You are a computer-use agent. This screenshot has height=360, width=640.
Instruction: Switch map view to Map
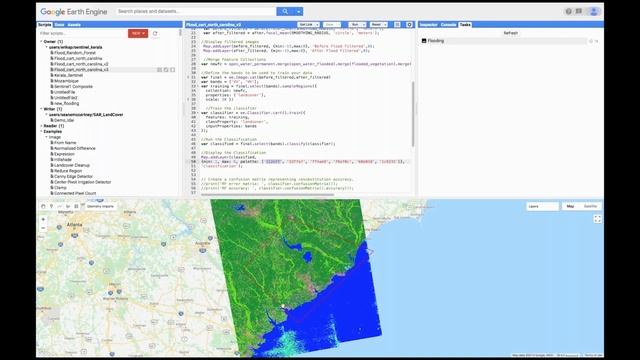point(571,207)
